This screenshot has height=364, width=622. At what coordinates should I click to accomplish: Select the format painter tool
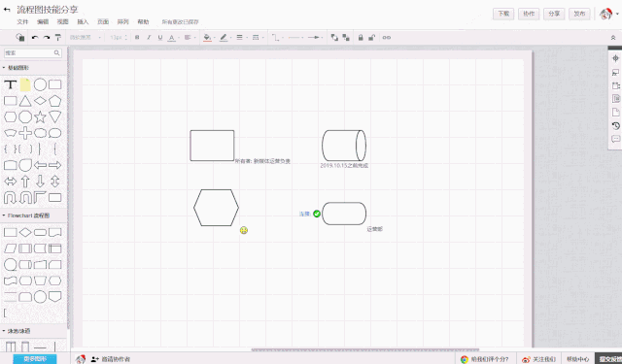[58, 37]
